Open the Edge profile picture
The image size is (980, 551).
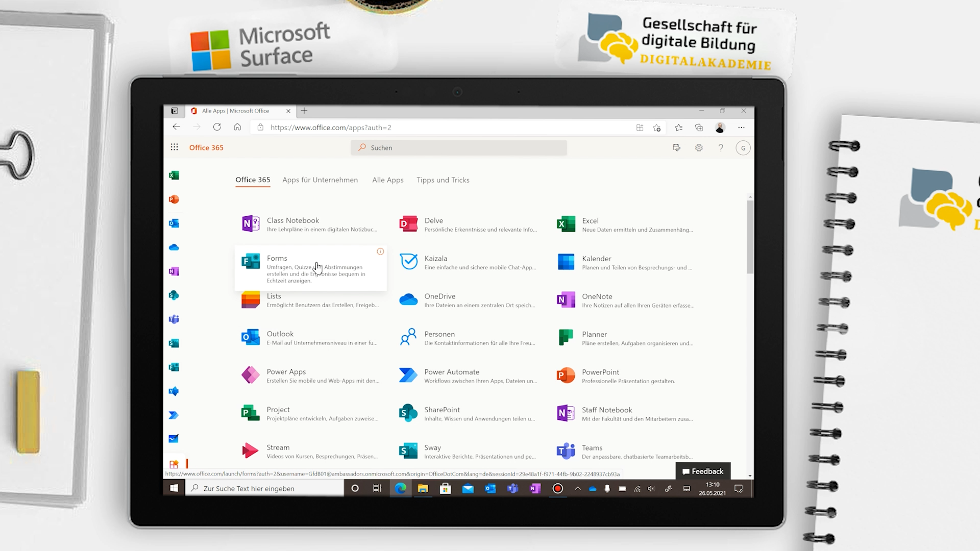coord(720,128)
